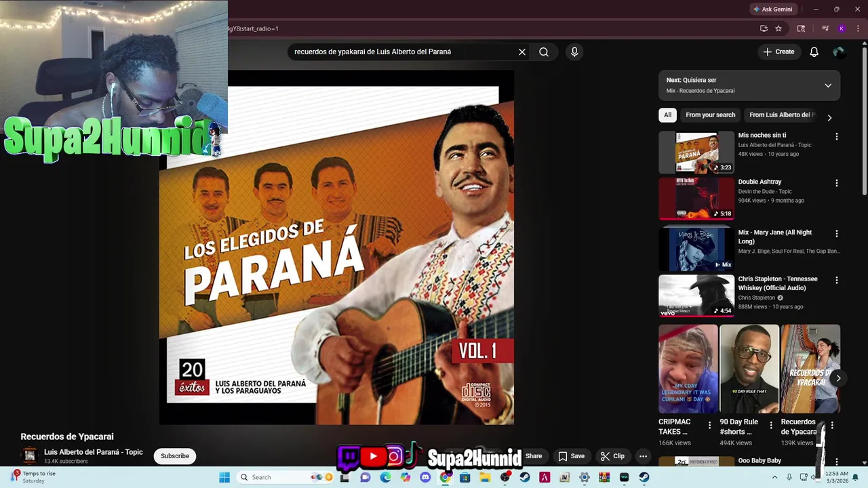Open options for CRIPMAC TAKES short
This screenshot has height=488, width=868.
pos(709,425)
